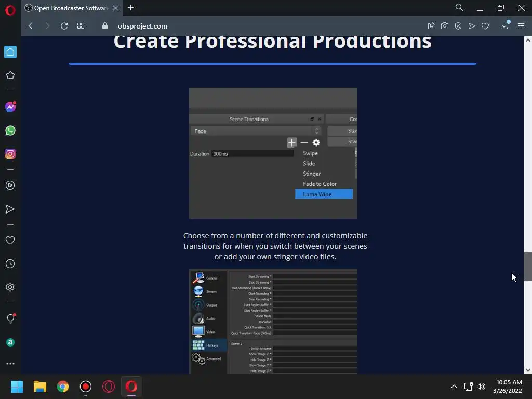The image size is (532, 399).
Task: Launch Google Chrome from taskbar
Action: click(x=63, y=387)
